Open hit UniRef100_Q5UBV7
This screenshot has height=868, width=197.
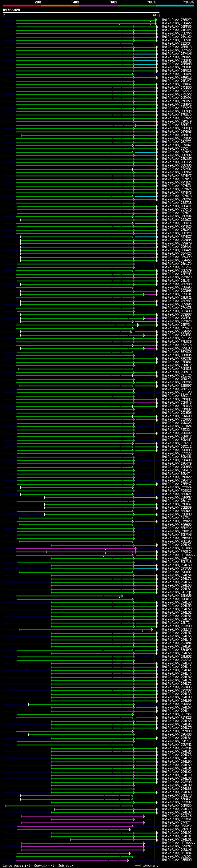point(176,57)
